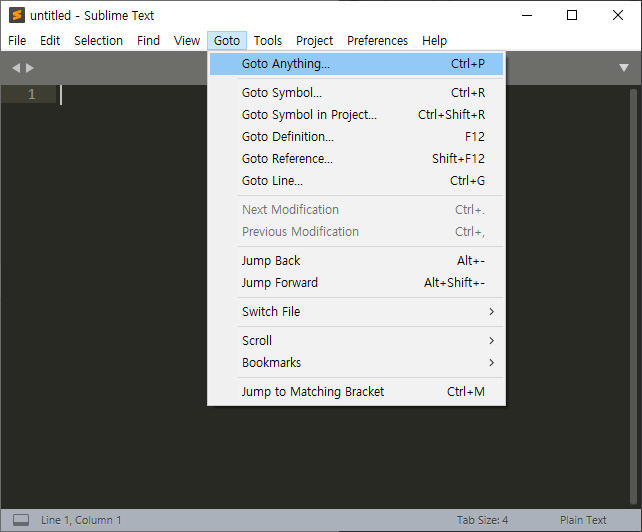Open the Tools menu
Viewport: 642px width, 532px height.
pos(268,41)
